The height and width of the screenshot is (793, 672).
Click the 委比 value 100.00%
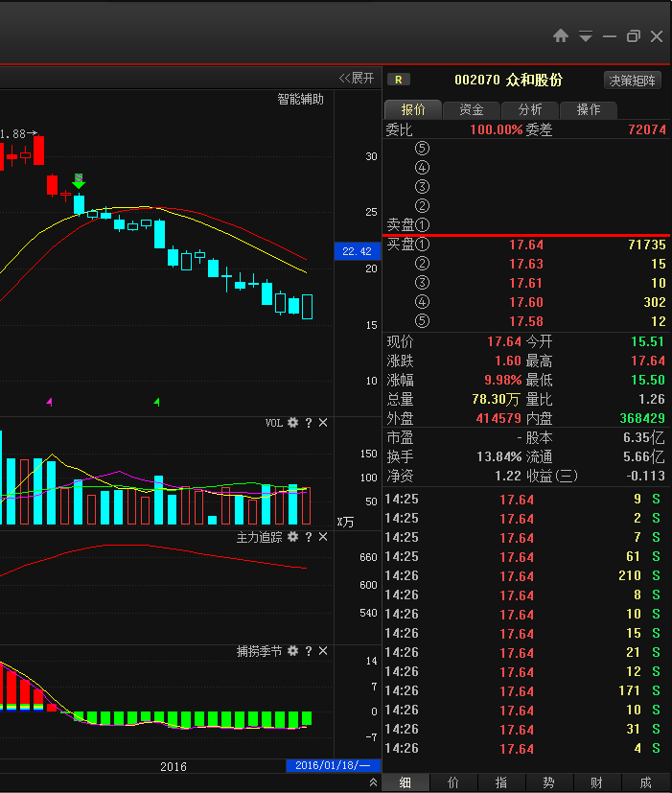tap(496, 129)
